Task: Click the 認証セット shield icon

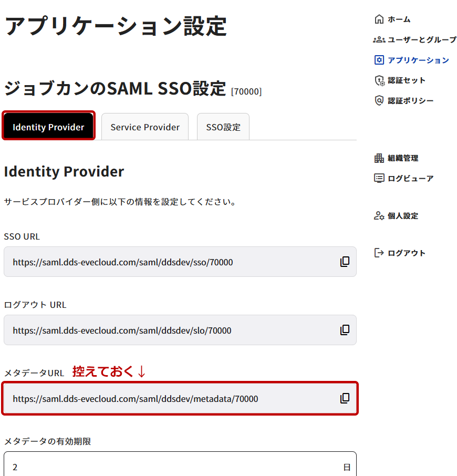Action: point(379,80)
